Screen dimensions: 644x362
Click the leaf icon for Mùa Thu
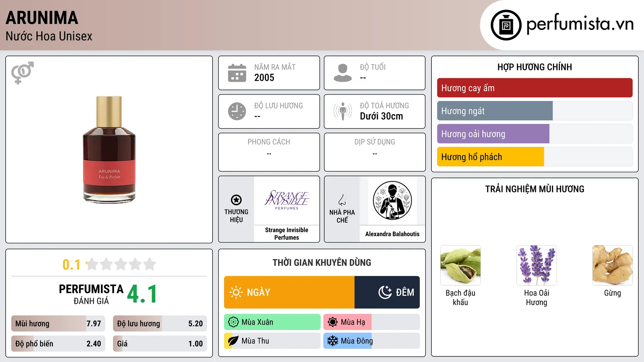(x=233, y=341)
